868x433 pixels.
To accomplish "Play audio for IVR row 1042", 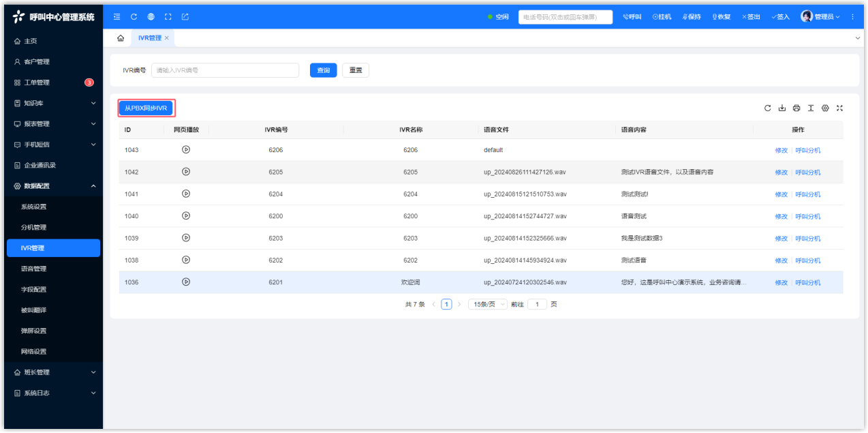I will [x=186, y=172].
